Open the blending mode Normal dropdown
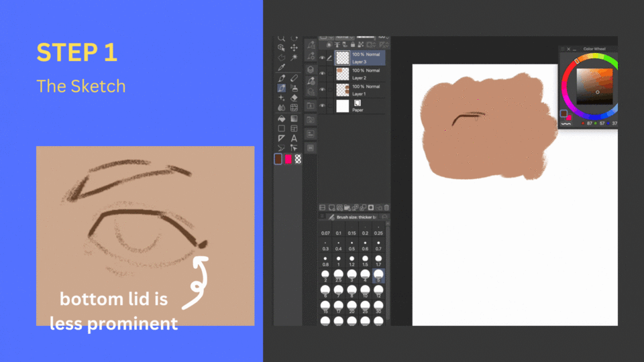 345,38
